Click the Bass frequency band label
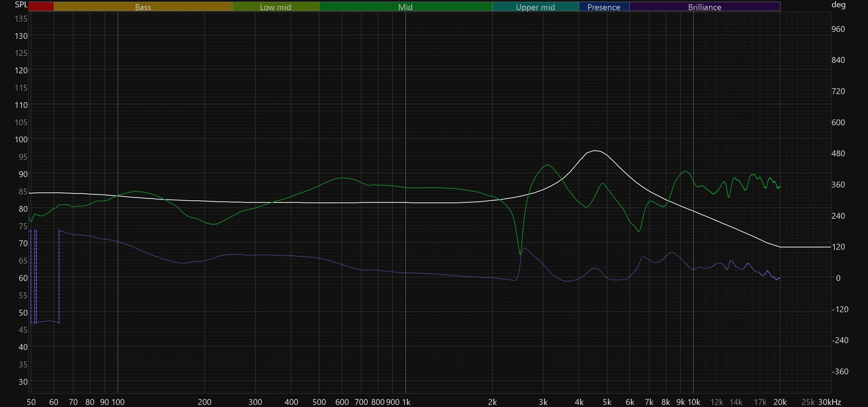This screenshot has width=868, height=407. [x=143, y=7]
